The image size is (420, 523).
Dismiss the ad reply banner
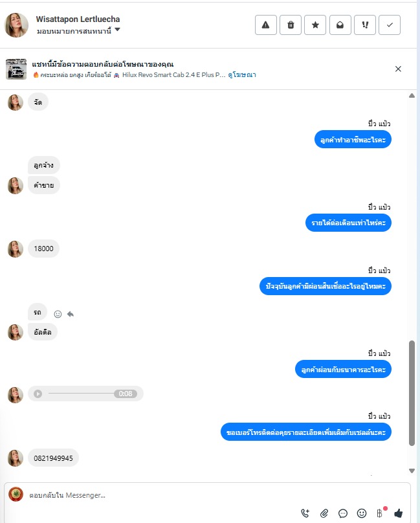(398, 69)
